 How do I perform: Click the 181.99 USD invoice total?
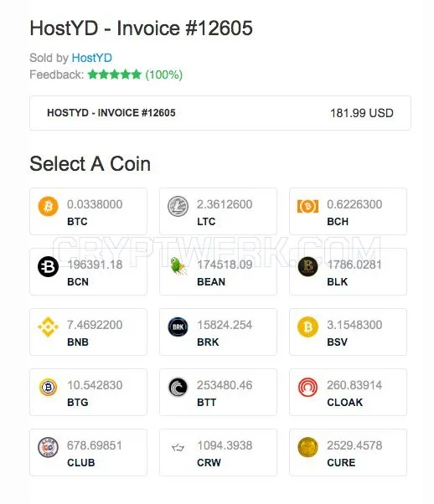[362, 113]
